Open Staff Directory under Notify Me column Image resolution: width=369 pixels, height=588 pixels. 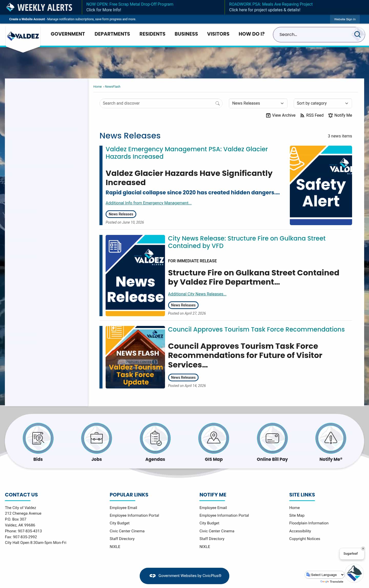[x=212, y=539]
